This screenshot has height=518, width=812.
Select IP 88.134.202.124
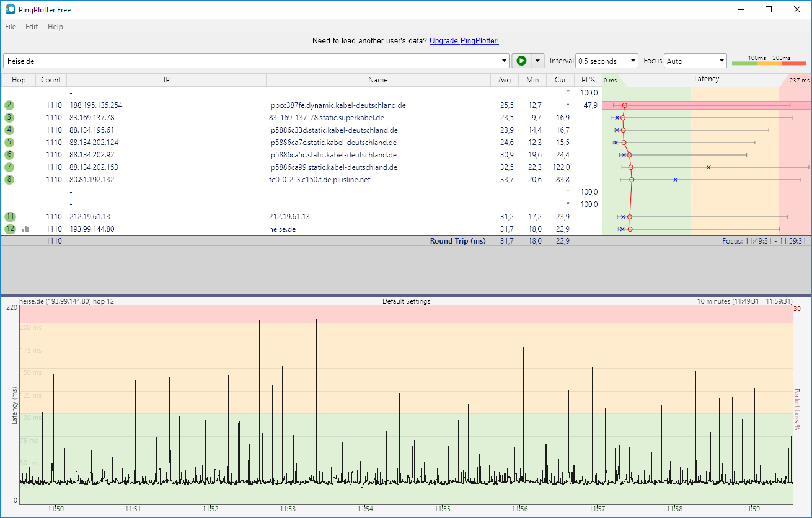(94, 143)
